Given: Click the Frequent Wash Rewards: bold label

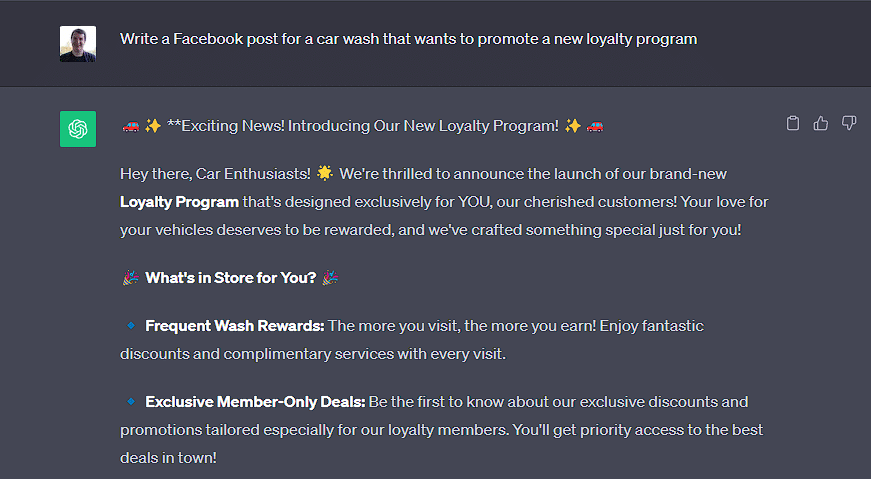Looking at the screenshot, I should (234, 326).
